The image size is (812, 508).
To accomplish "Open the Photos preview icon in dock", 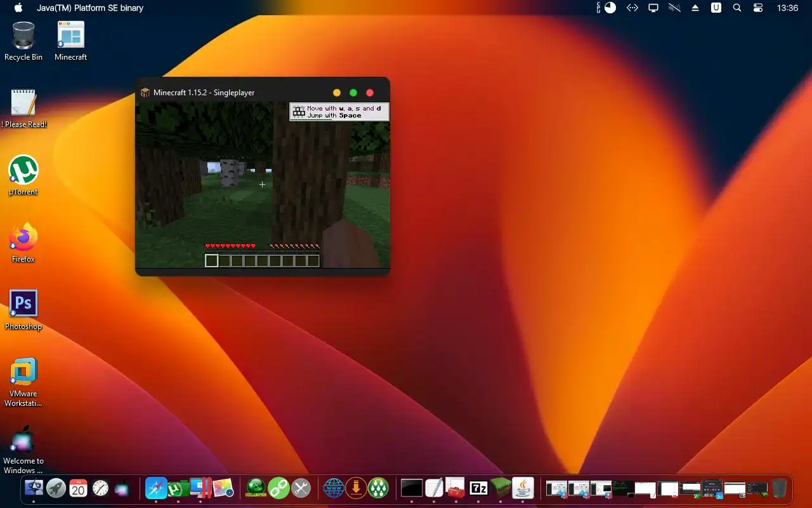I will pyautogui.click(x=223, y=488).
